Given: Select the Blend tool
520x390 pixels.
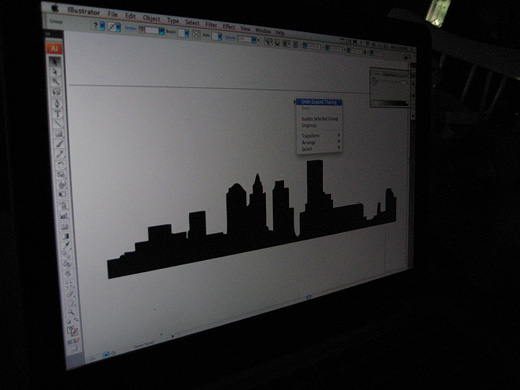Looking at the screenshot, I should click(x=67, y=256).
